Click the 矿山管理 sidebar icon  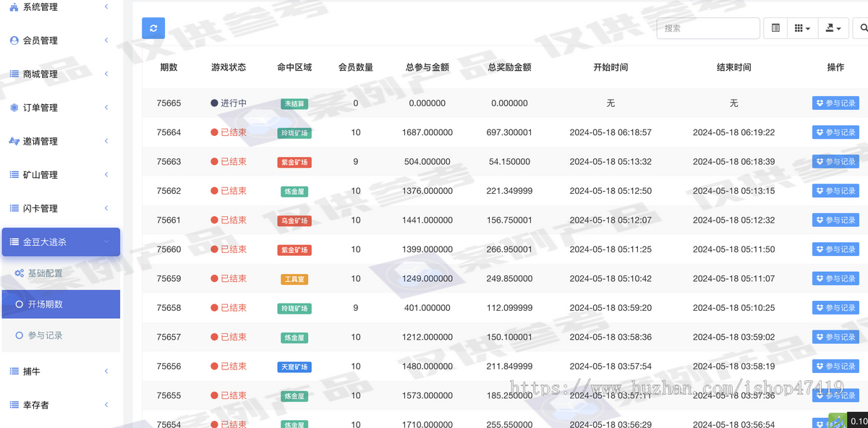[x=15, y=174]
